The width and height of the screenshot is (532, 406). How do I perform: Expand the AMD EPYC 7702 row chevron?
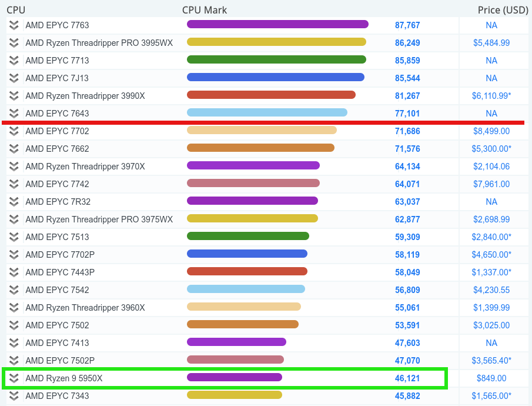[x=14, y=131]
